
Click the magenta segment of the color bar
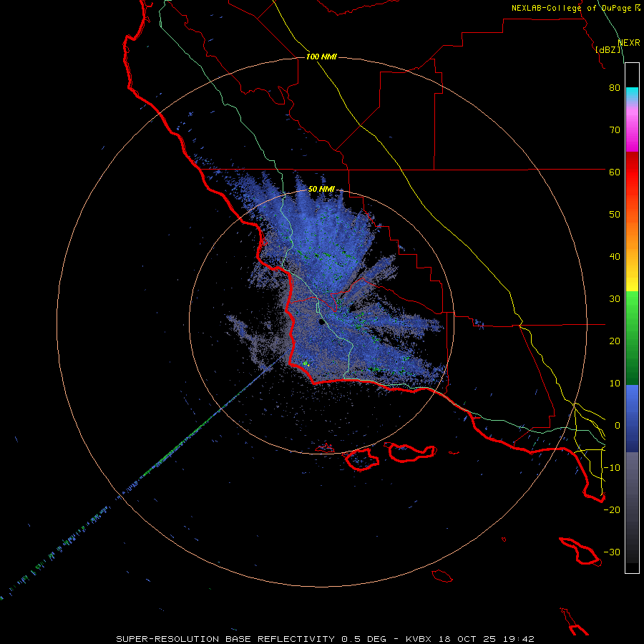632,132
